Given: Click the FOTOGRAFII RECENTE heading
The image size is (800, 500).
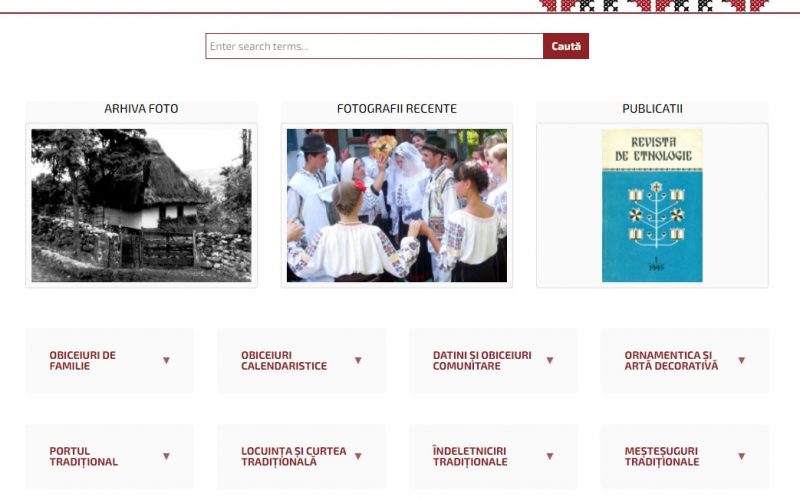Looking at the screenshot, I should click(397, 109).
